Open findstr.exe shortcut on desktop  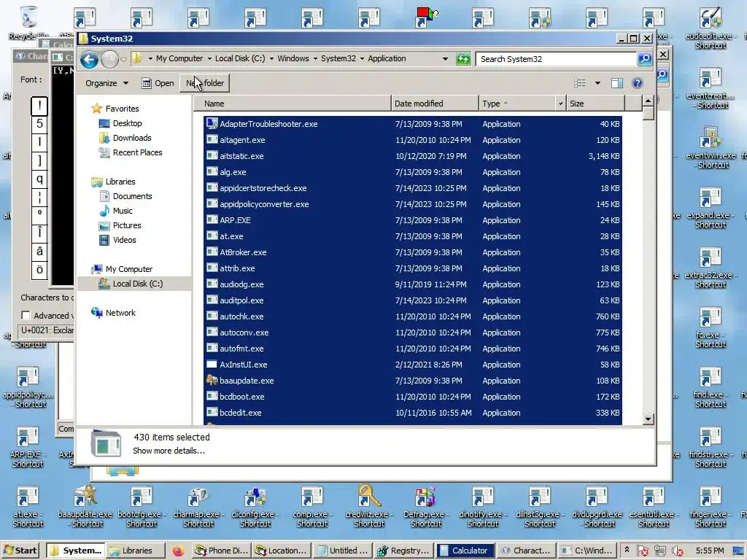711,447
